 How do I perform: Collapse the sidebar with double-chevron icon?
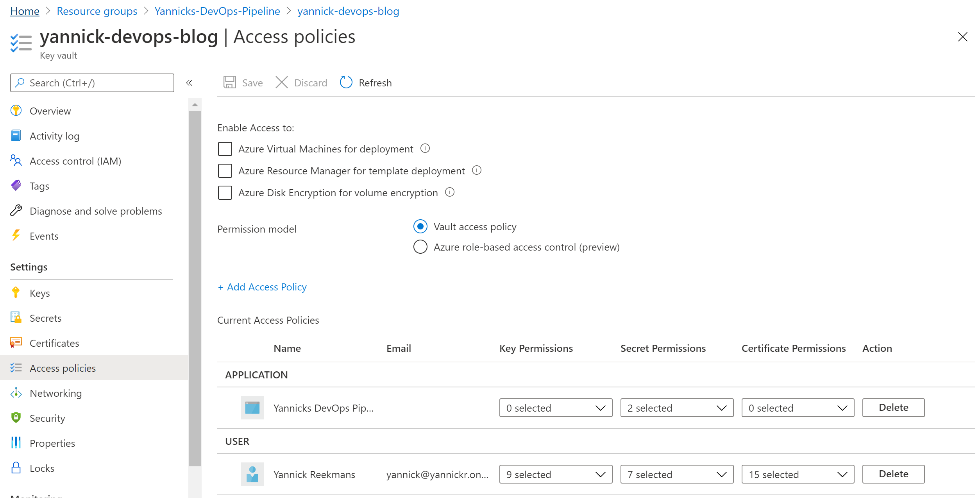point(189,83)
